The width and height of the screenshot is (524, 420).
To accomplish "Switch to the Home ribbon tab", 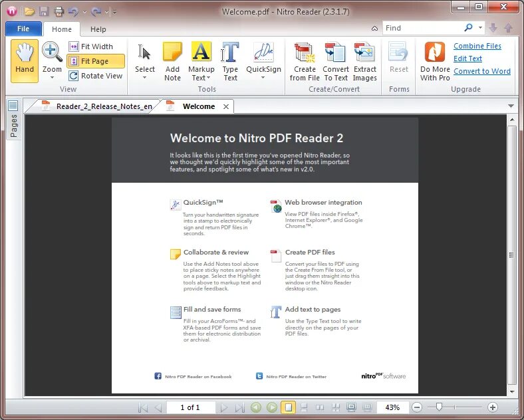I will pyautogui.click(x=61, y=29).
